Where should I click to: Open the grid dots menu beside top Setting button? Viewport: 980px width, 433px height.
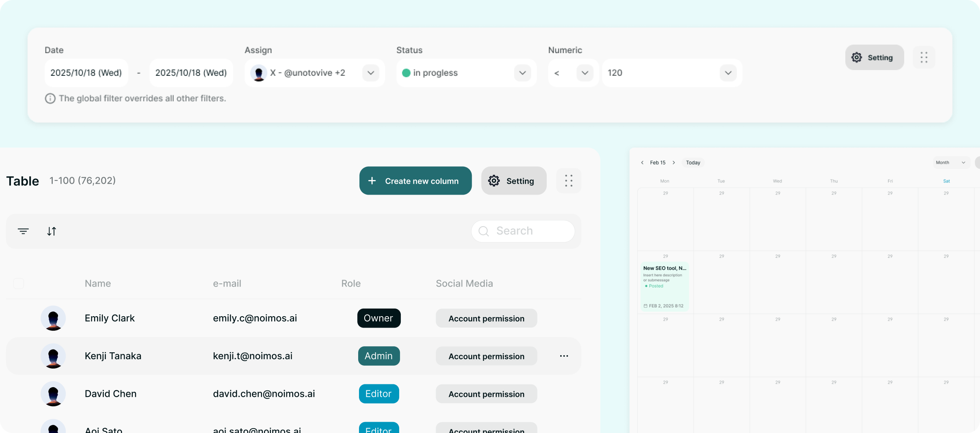tap(924, 57)
